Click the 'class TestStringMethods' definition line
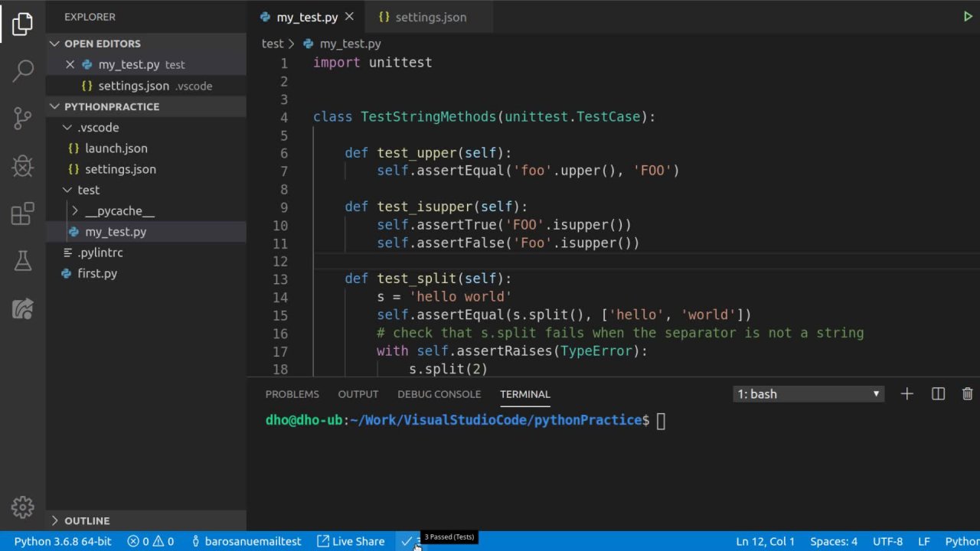The height and width of the screenshot is (551, 980). point(484,117)
